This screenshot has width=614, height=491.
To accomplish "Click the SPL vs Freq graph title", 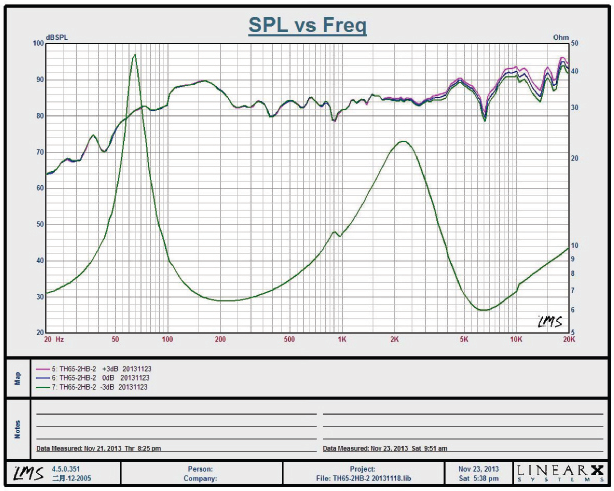I will coord(307,25).
